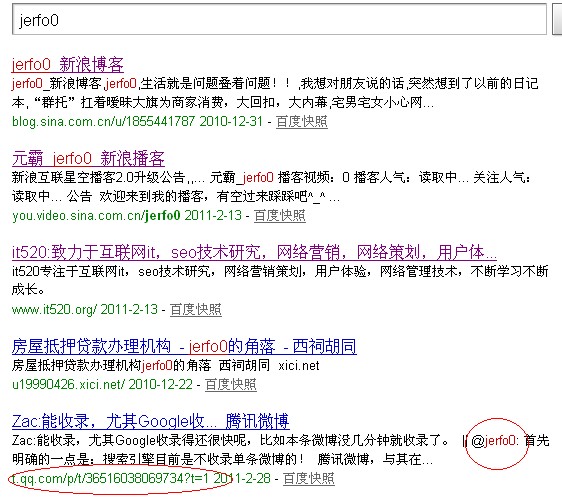Open 百度快照 for the 新浪播客 result
Screen dimensions: 562x502
[x=280, y=216]
